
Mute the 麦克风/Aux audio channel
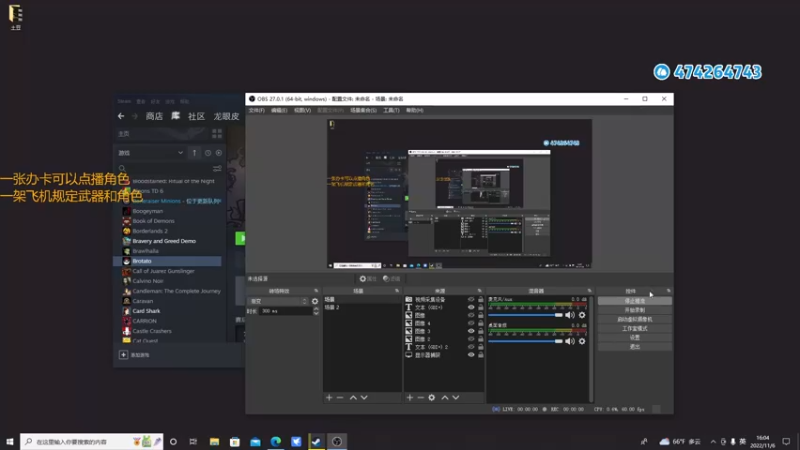[570, 315]
